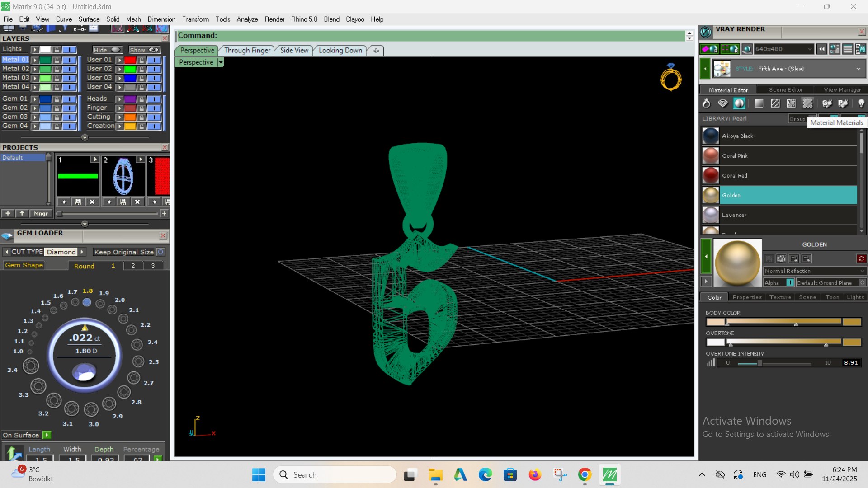Image resolution: width=868 pixels, height=488 pixels.
Task: Select the gemstone material category icon
Action: coord(723,103)
